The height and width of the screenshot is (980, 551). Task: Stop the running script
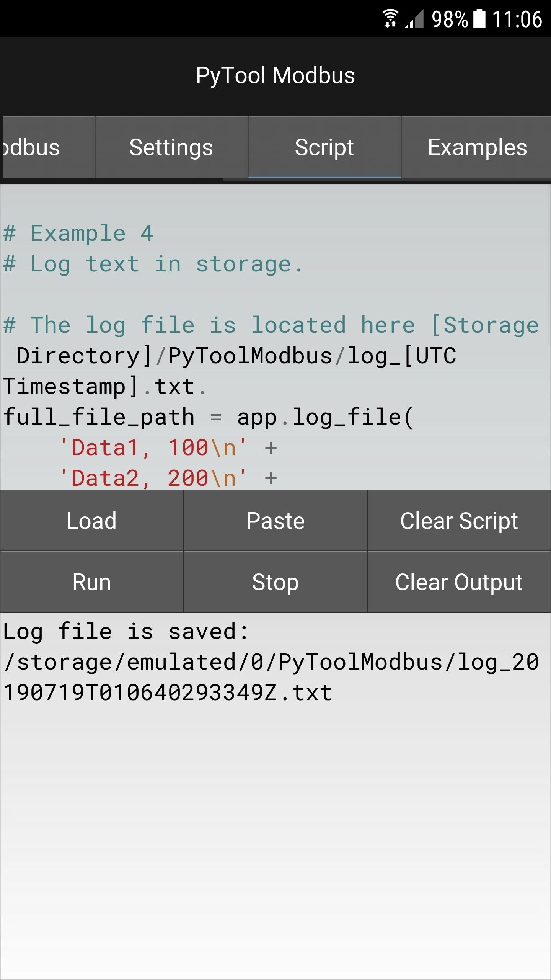coord(275,582)
